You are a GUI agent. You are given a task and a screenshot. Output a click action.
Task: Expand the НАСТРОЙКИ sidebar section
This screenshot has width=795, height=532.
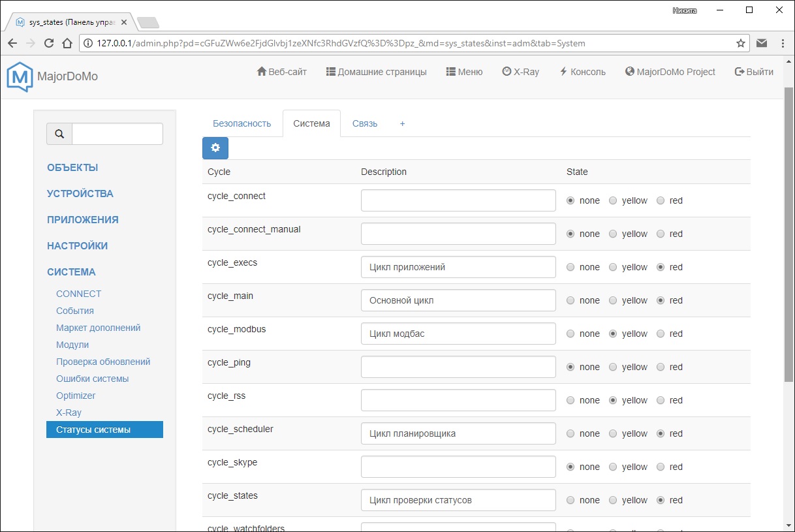pos(77,246)
